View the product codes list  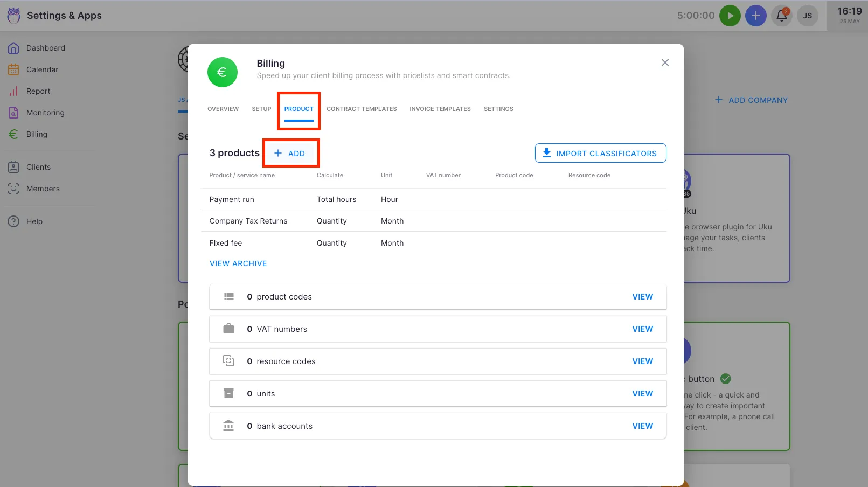[x=642, y=297]
